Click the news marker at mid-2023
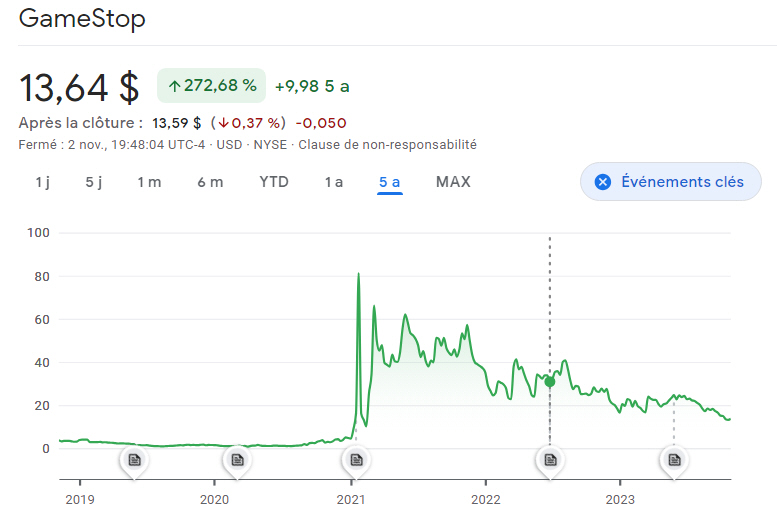Image resolution: width=777 pixels, height=522 pixels. coord(674,459)
